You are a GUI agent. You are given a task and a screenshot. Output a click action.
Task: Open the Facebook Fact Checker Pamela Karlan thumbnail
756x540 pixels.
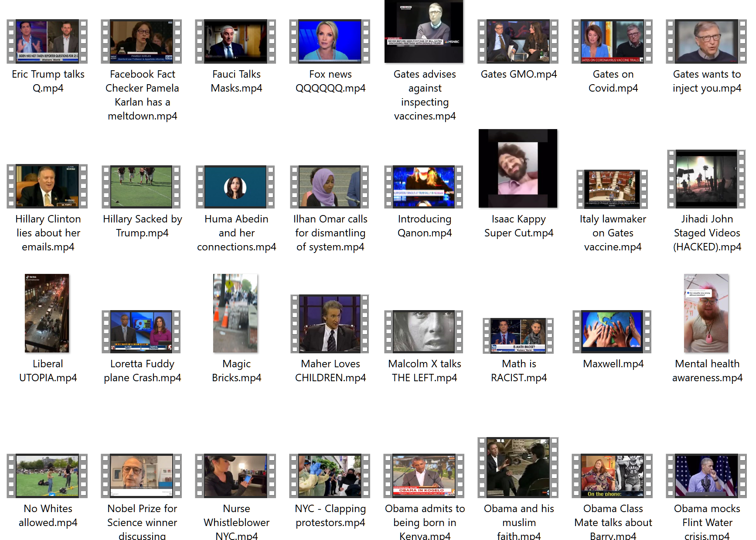pos(142,41)
